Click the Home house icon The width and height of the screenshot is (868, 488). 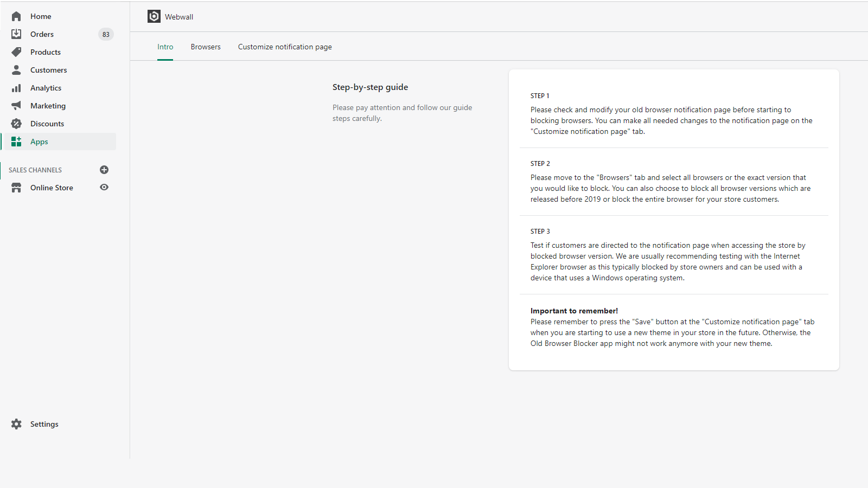tap(16, 16)
